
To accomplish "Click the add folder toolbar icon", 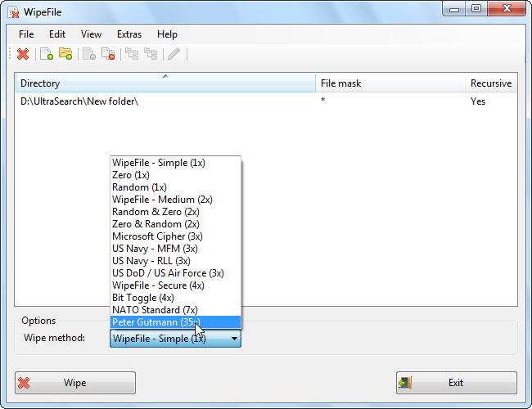I will [65, 54].
